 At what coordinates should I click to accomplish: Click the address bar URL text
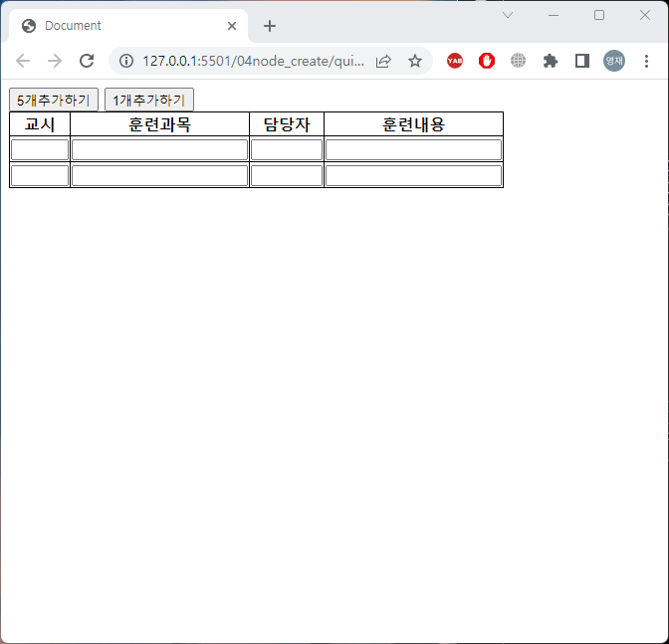[x=254, y=61]
